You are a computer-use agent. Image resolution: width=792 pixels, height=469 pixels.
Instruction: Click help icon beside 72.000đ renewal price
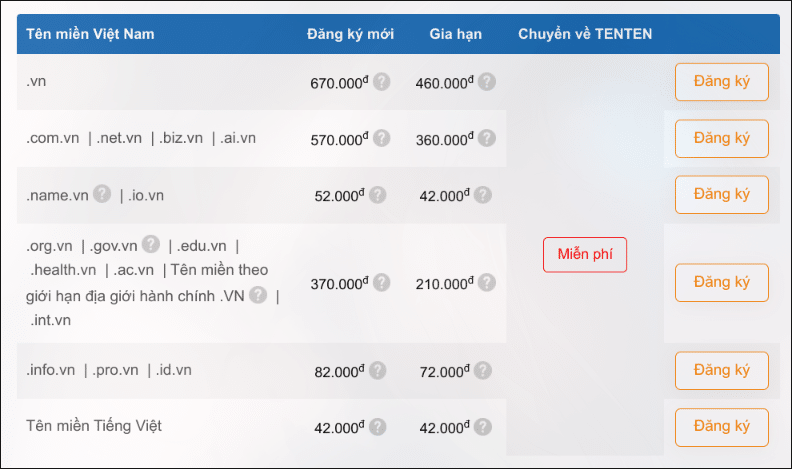(x=483, y=371)
